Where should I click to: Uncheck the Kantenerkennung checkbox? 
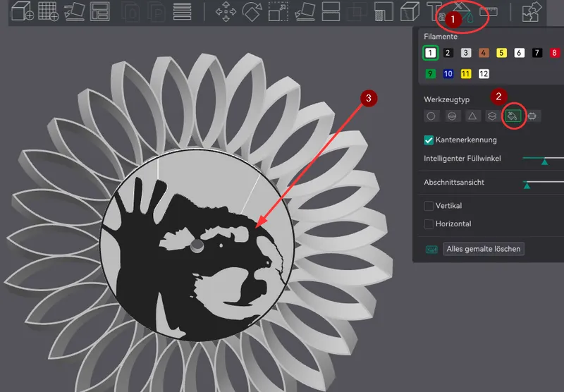point(429,140)
